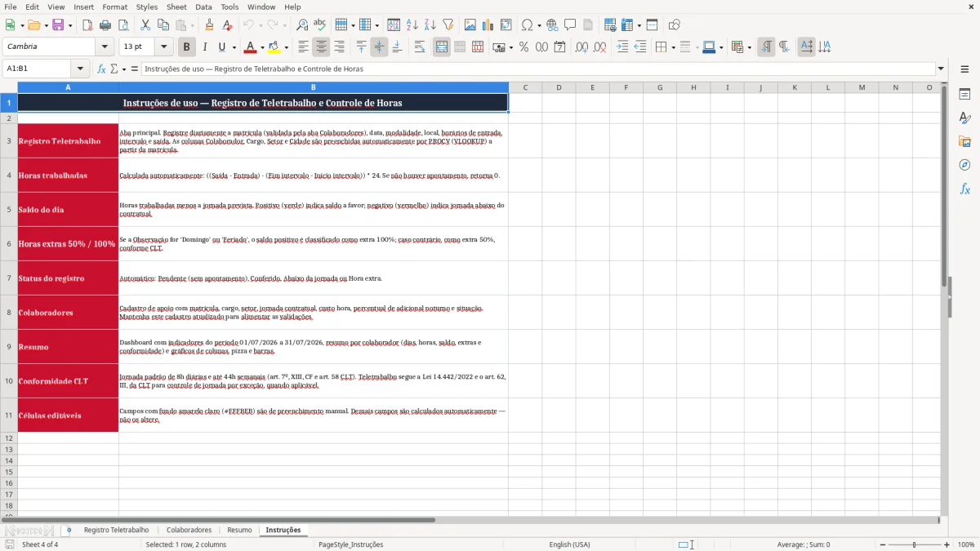Open sidebar Styles panel
The height and width of the screenshot is (551, 980).
(x=964, y=118)
